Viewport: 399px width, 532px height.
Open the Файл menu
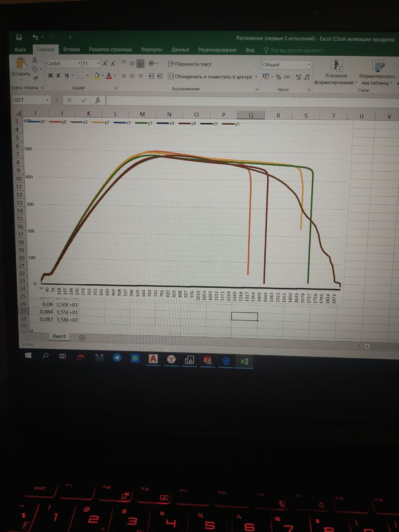click(x=20, y=49)
